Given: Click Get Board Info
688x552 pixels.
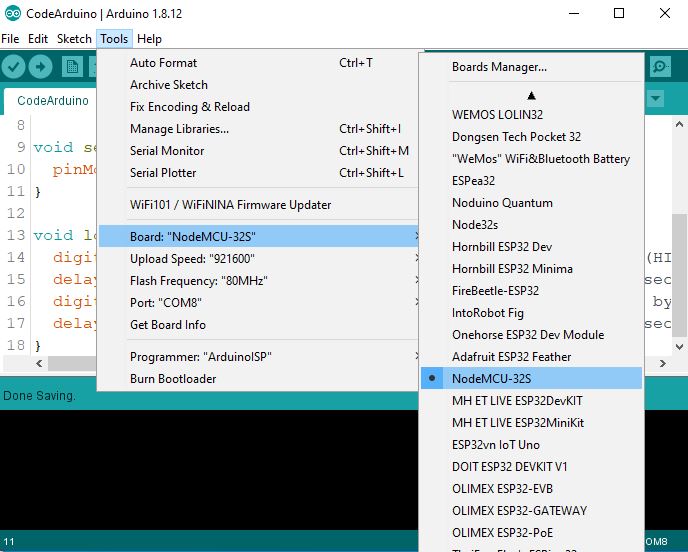Looking at the screenshot, I should pyautogui.click(x=258, y=324).
